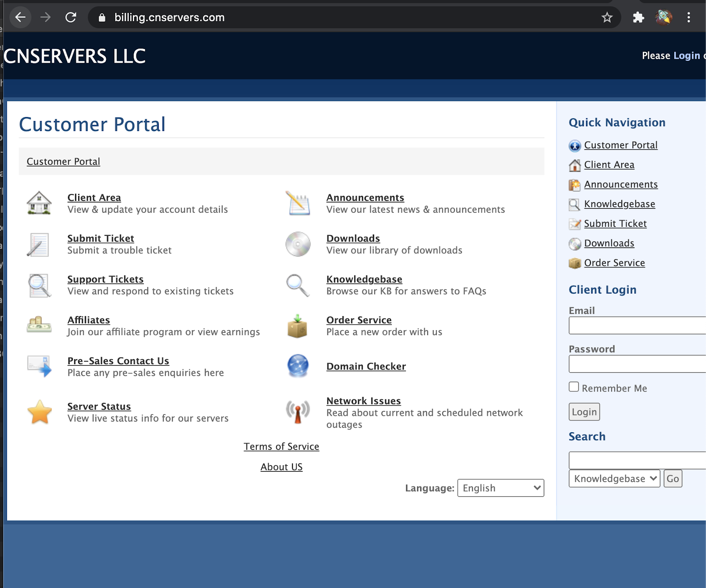The image size is (706, 588).
Task: Click the Network Issues antenna icon
Action: coord(298,411)
